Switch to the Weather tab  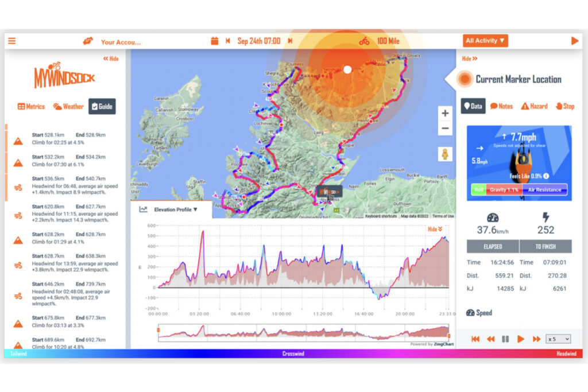68,106
